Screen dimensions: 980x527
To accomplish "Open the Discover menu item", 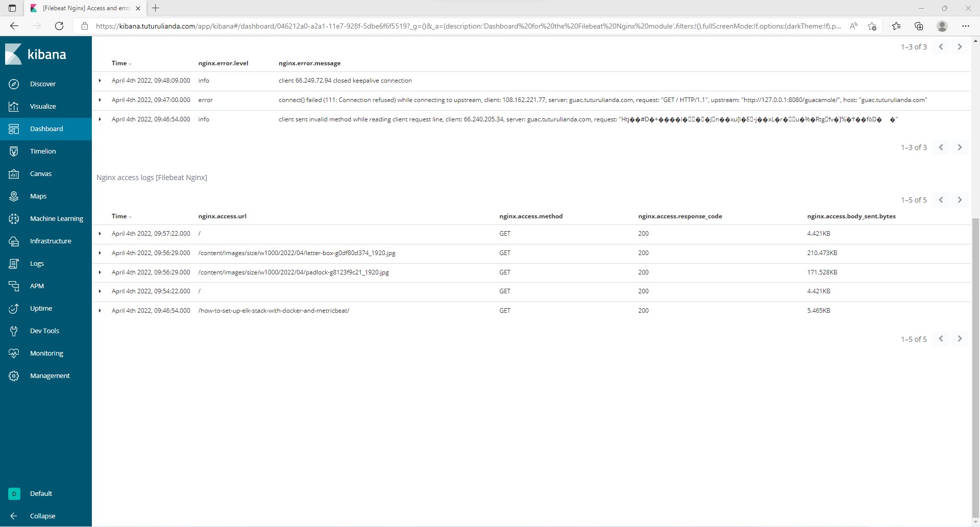I will pos(46,84).
